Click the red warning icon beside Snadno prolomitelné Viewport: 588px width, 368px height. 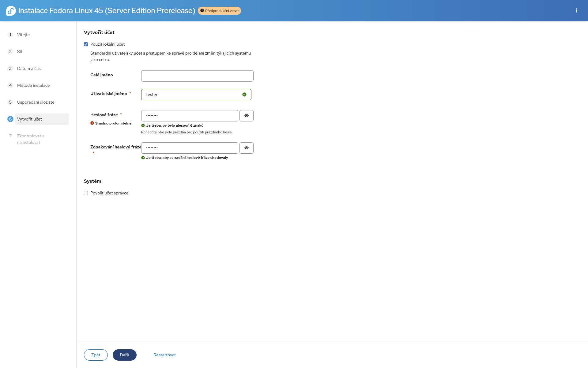tap(92, 123)
